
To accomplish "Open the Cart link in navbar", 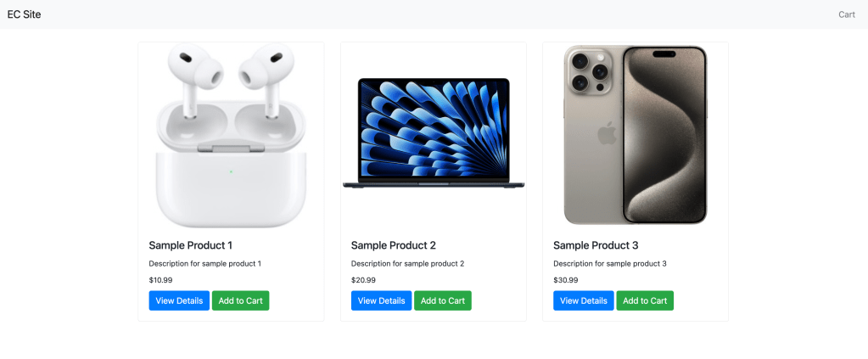I will point(847,14).
